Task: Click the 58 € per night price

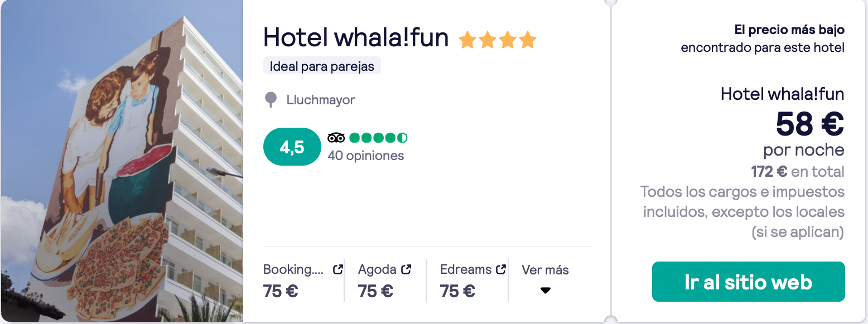Action: (x=810, y=124)
